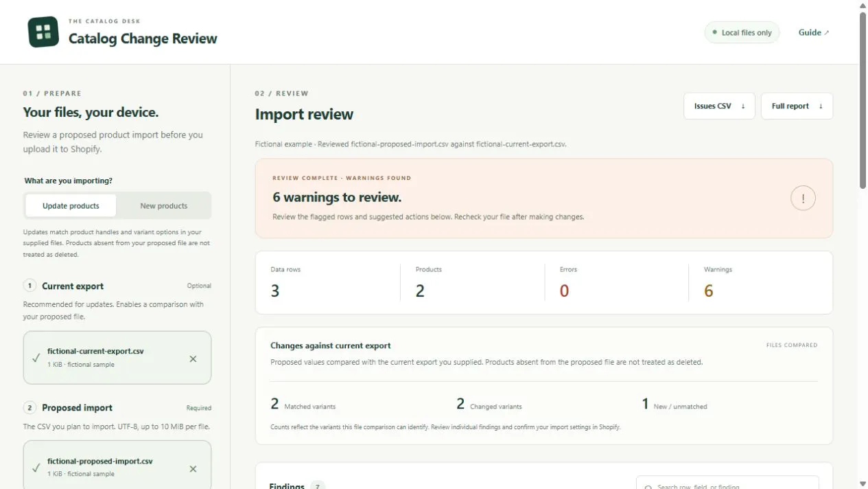Open the Guide link
868x489 pixels.
[814, 32]
